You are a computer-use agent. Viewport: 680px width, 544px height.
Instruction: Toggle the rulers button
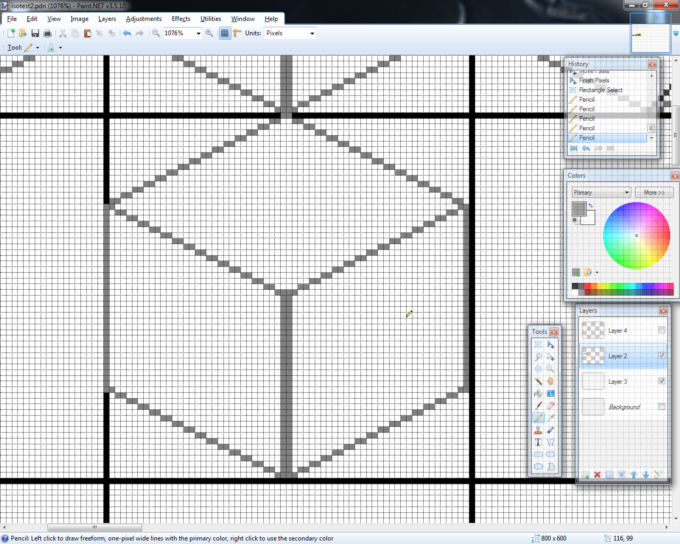click(237, 33)
